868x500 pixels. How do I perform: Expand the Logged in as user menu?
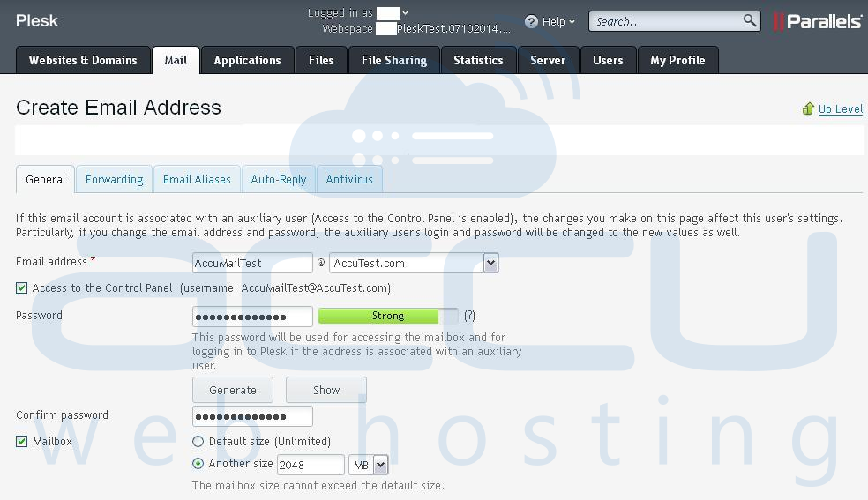pos(405,12)
